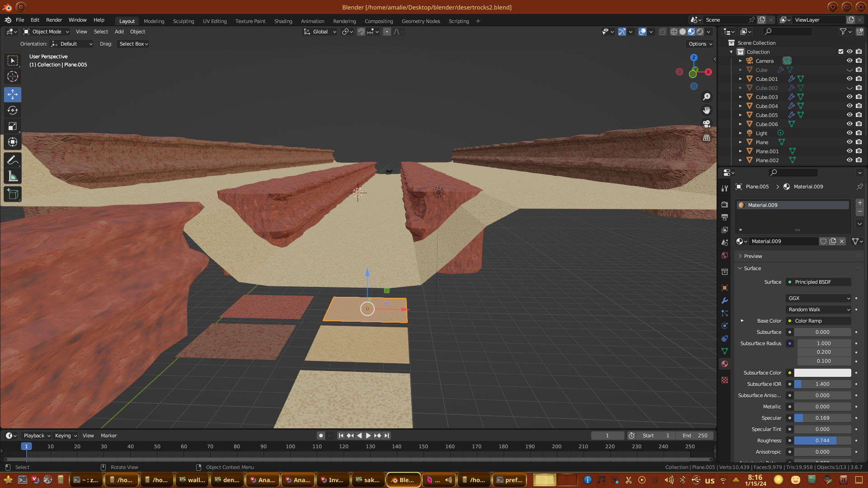This screenshot has height=488, width=868.
Task: Toggle camera view icon in viewport
Action: pyautogui.click(x=707, y=124)
